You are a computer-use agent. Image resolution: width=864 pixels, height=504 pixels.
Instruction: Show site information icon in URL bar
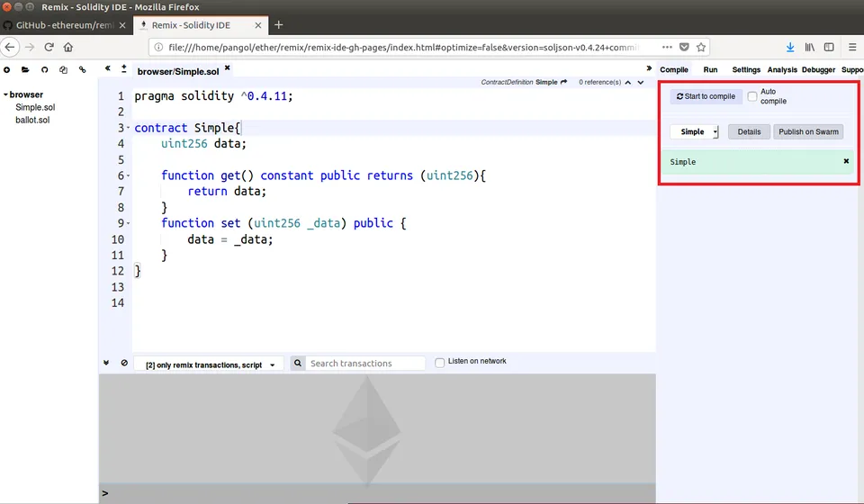[x=158, y=48]
